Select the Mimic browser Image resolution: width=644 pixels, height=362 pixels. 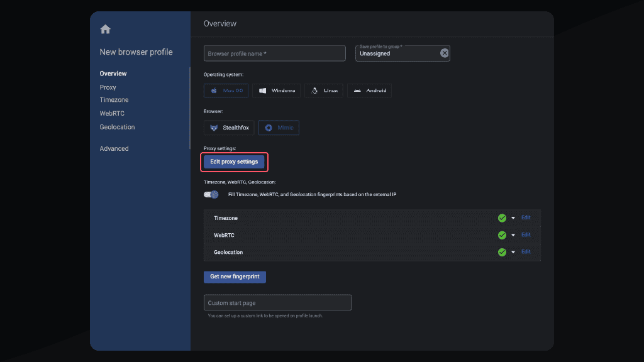[279, 128]
